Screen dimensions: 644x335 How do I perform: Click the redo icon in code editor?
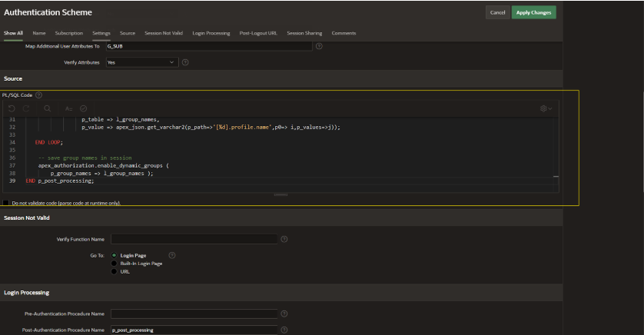26,108
